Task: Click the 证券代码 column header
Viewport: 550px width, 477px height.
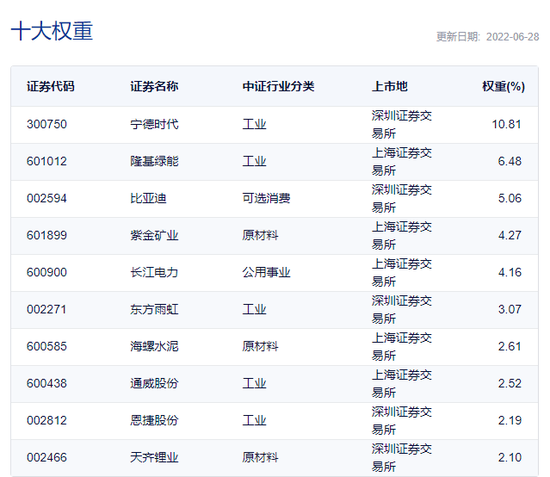Action: [x=51, y=86]
